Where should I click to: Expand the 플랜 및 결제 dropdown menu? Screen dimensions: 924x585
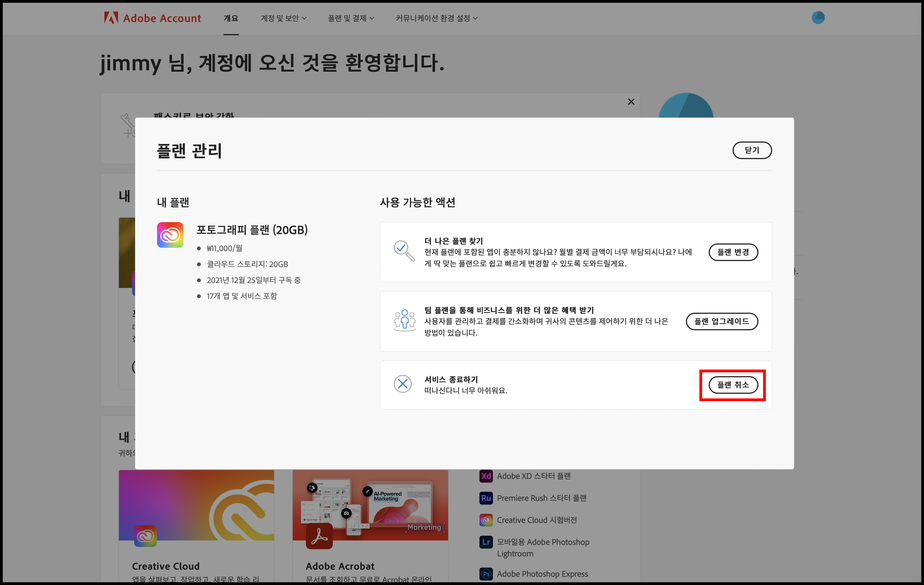351,18
